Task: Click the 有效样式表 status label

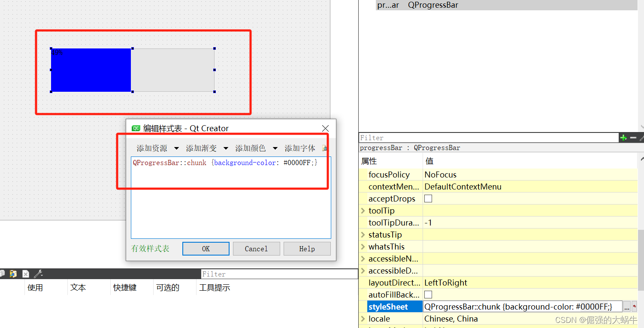Action: 150,249
